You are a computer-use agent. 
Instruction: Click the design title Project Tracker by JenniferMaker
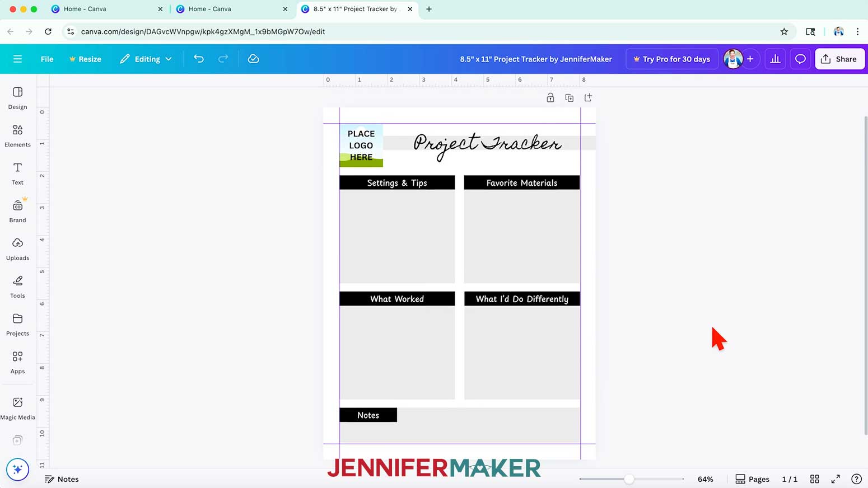[536, 59]
